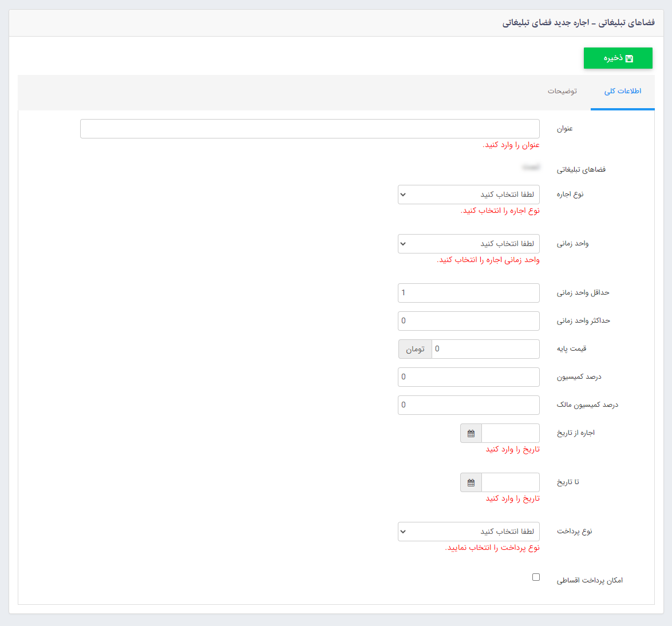Switch to the توضیحات tab
Viewport: 672px width, 626px height.
(563, 91)
